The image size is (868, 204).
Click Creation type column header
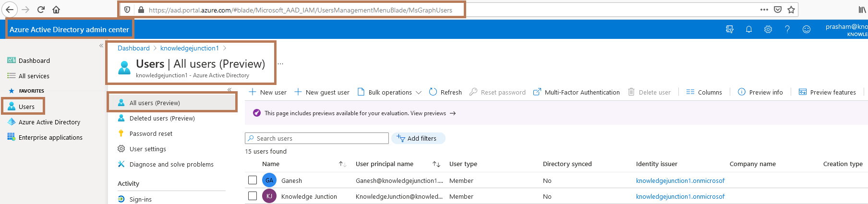tap(843, 164)
